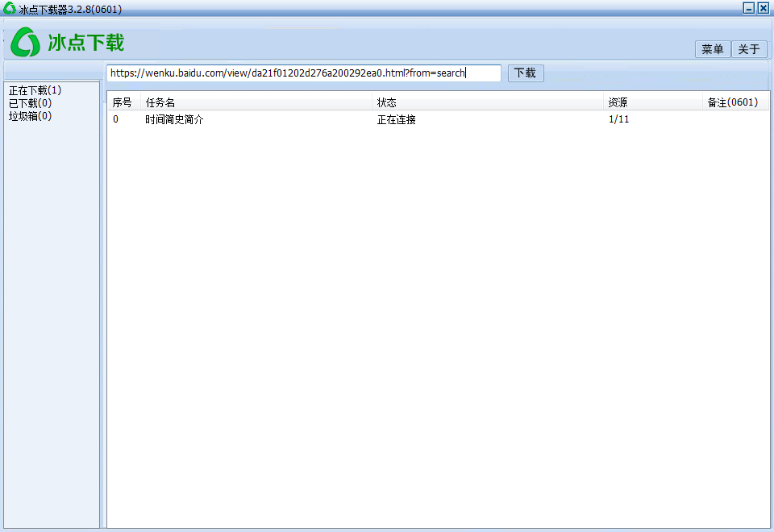Viewport: 774px width, 532px height.
Task: Sort by the 任务名 column header
Action: (x=256, y=102)
